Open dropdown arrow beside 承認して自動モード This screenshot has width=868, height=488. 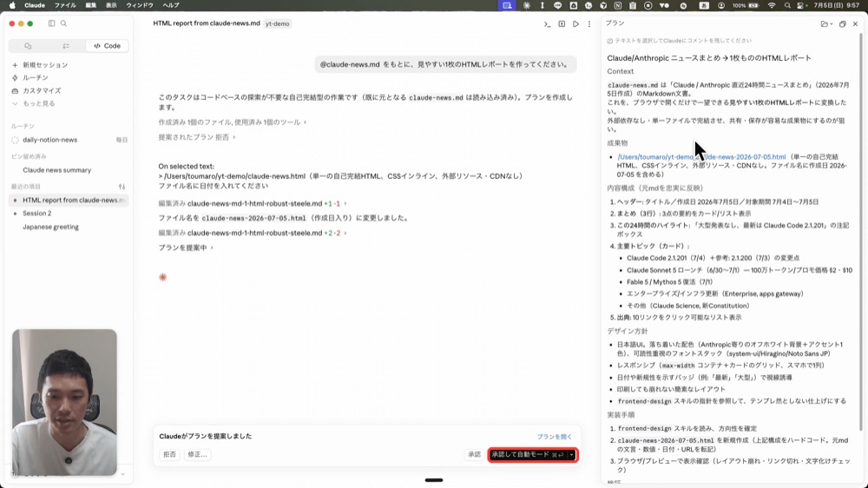point(572,455)
